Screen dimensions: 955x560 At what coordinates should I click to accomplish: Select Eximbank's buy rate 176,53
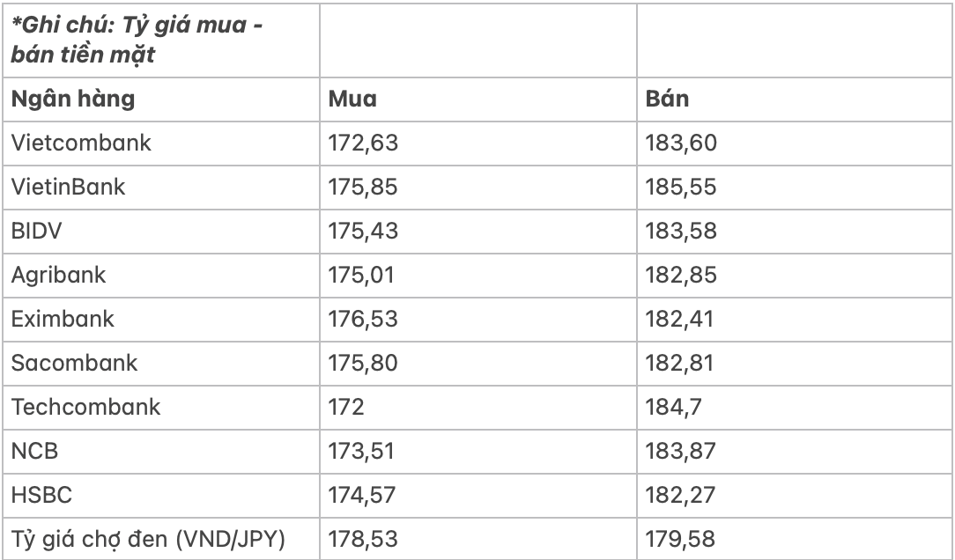pyautogui.click(x=363, y=319)
